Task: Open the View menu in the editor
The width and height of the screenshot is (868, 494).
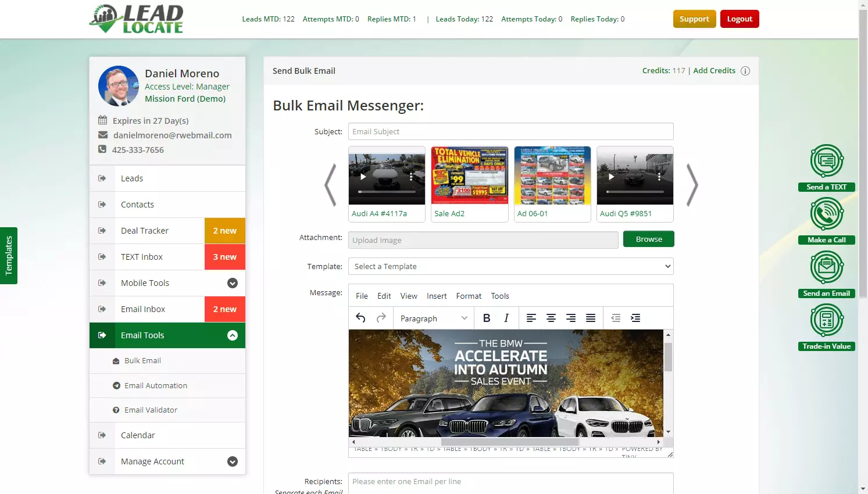Action: [x=409, y=296]
